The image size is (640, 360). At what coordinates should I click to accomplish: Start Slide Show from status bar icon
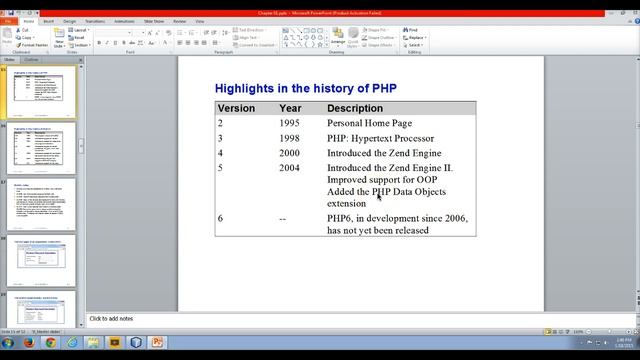[567, 332]
